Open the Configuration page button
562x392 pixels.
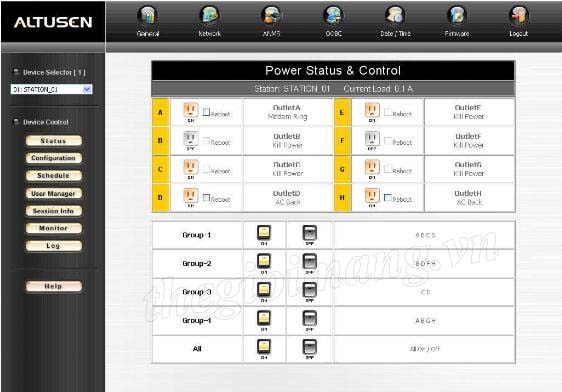tap(53, 158)
